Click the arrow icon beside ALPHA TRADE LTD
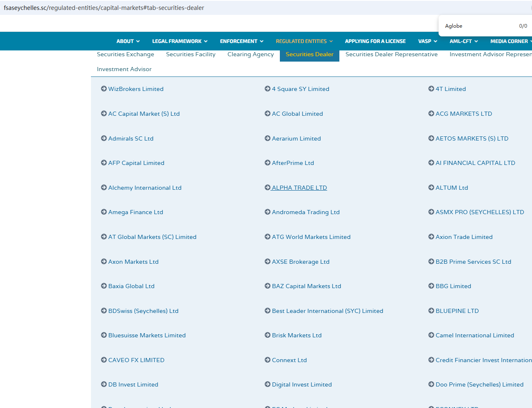This screenshot has width=532, height=408. point(267,188)
